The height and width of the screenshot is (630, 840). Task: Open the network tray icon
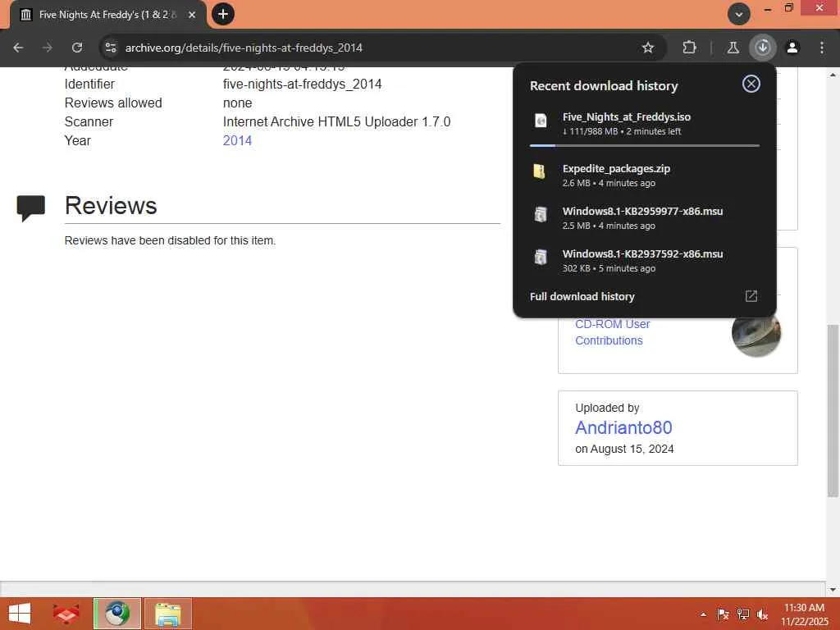[x=742, y=614]
